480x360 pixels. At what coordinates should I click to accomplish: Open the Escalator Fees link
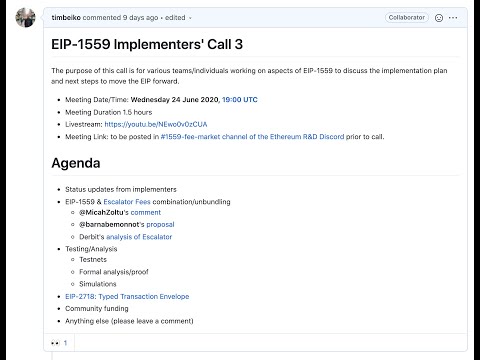(x=127, y=202)
